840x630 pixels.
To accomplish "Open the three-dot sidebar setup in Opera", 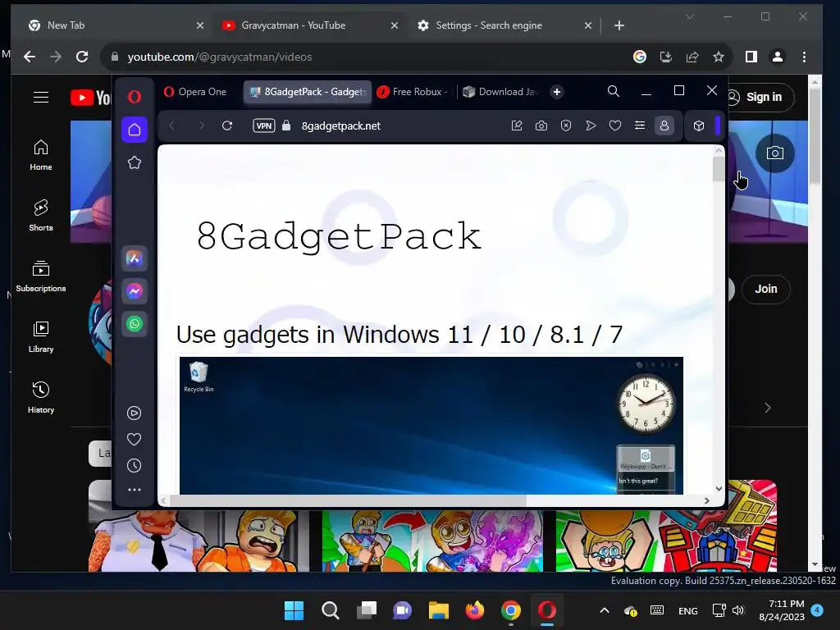I will point(134,490).
